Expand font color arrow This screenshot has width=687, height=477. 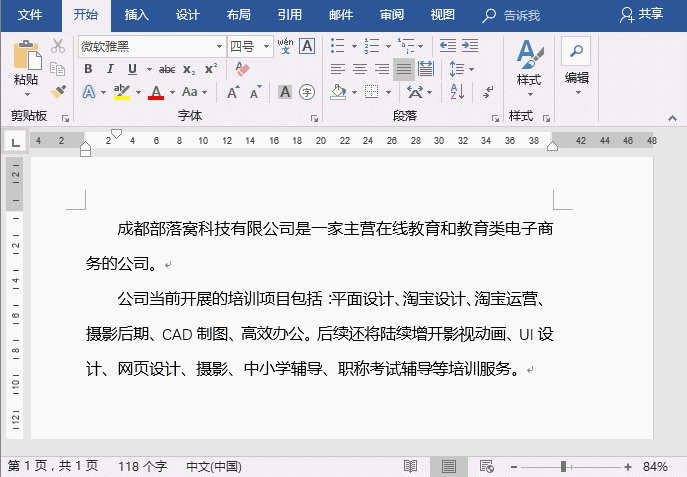click(x=172, y=92)
